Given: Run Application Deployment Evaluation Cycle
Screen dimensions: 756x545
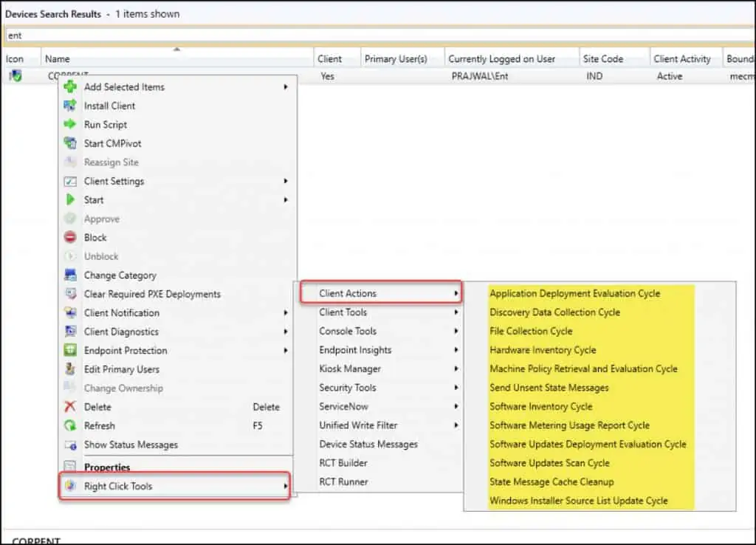Looking at the screenshot, I should click(574, 293).
